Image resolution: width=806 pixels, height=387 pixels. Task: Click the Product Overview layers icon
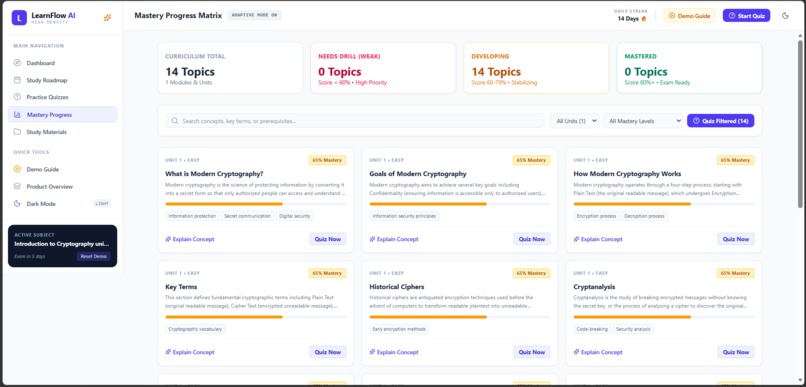[x=17, y=187]
